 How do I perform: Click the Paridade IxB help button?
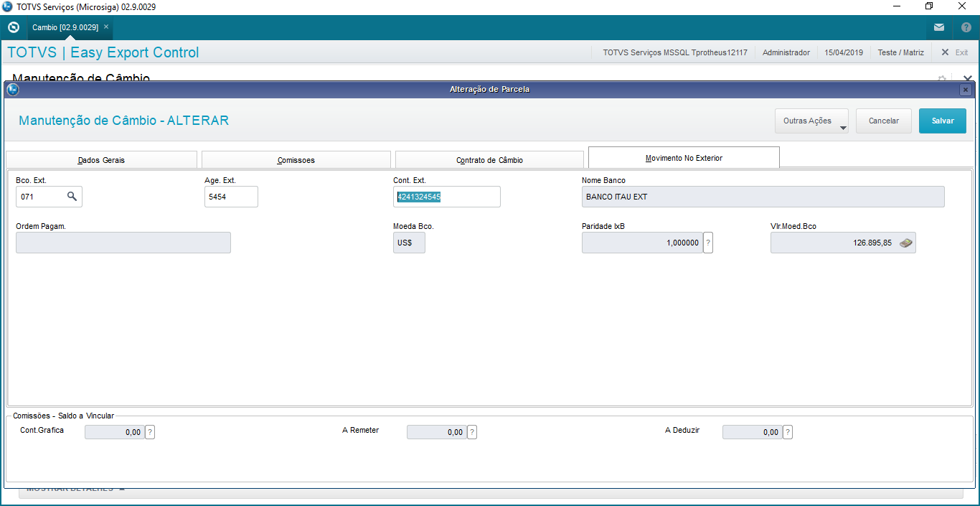point(708,243)
